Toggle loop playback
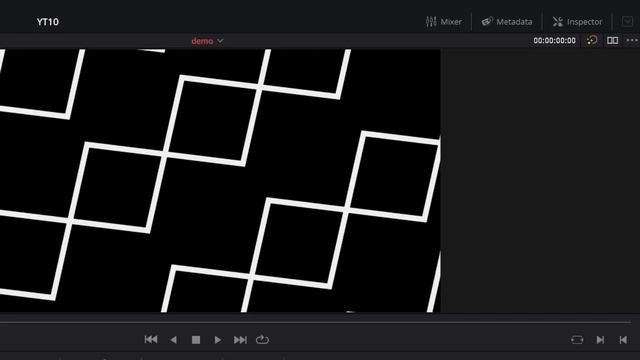The image size is (640, 360). tap(262, 340)
